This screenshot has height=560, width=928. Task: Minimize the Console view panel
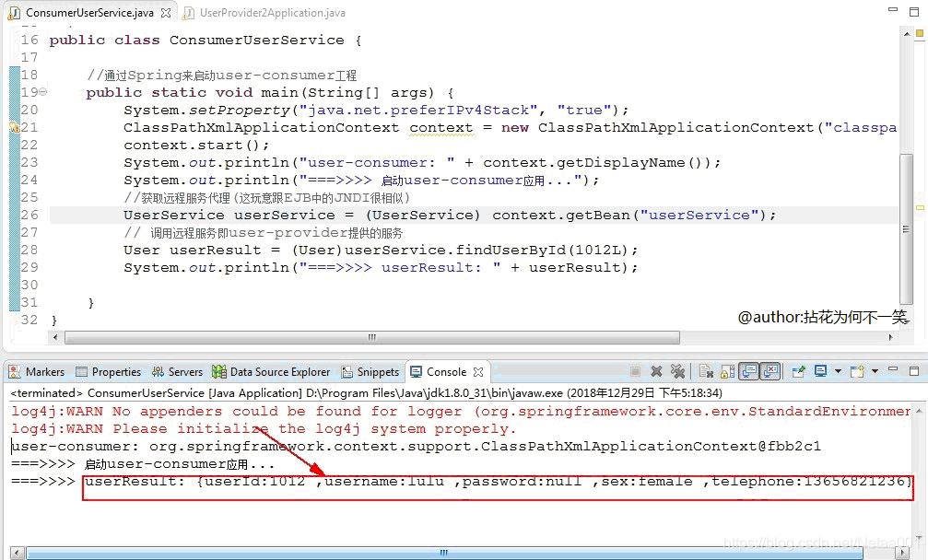pos(894,369)
